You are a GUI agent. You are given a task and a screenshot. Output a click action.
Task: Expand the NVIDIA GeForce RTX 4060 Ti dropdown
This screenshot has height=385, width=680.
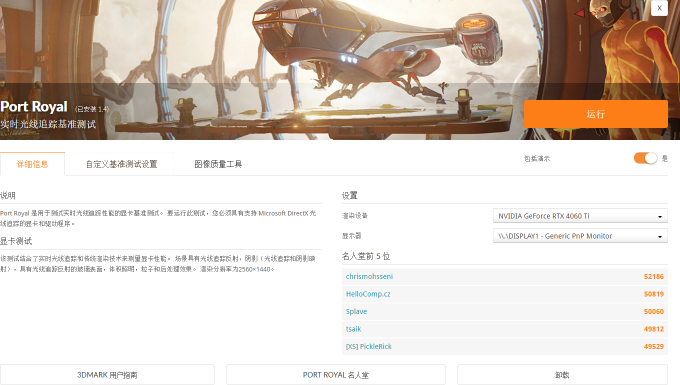tap(580, 216)
